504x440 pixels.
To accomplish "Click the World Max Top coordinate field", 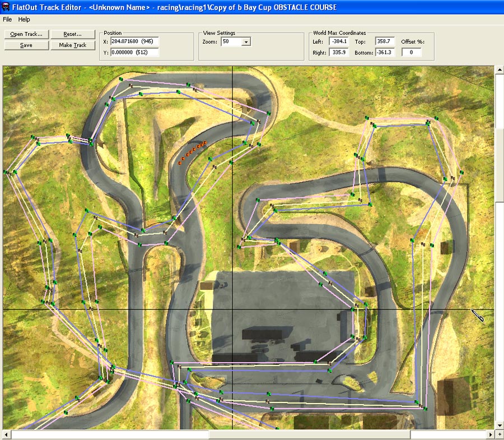I will pyautogui.click(x=385, y=41).
